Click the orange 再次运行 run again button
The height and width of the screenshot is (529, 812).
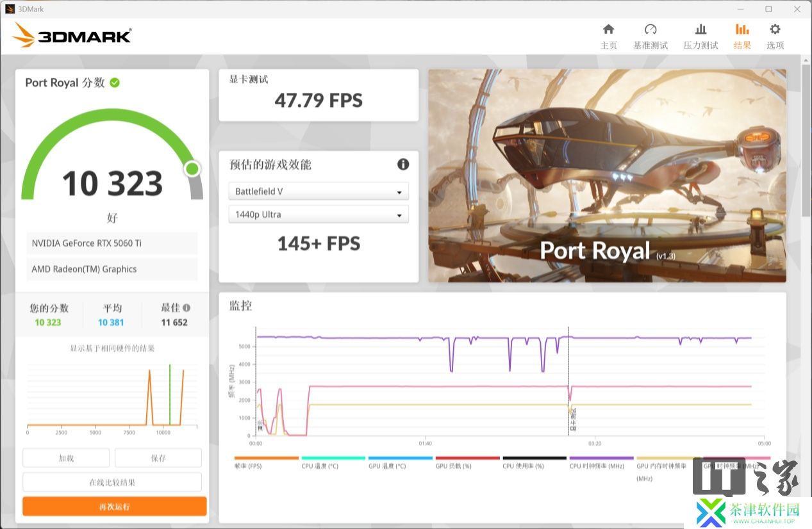coord(115,507)
